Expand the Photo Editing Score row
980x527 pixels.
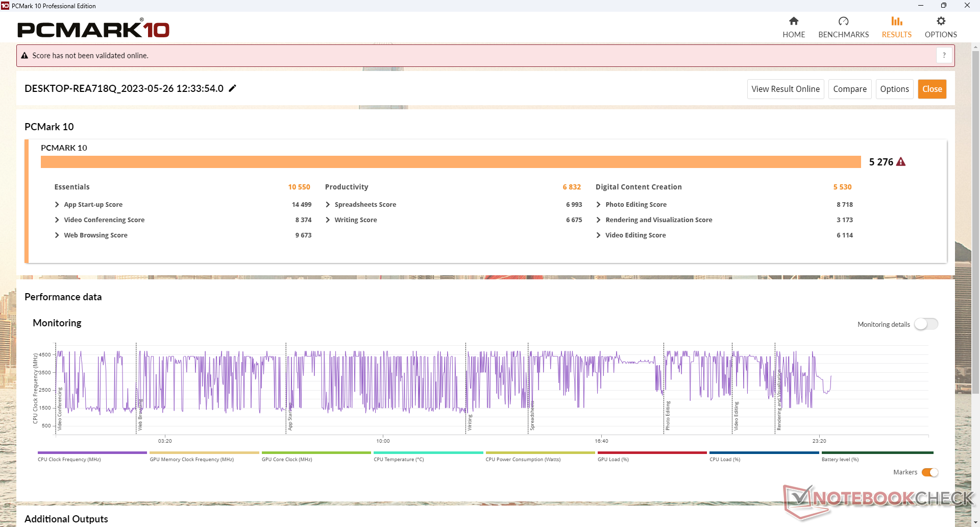coord(598,205)
